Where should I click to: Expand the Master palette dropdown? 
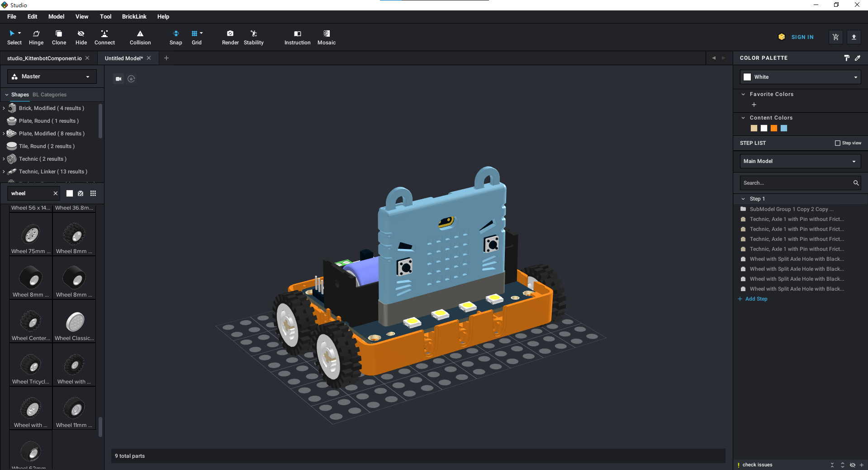click(52, 77)
